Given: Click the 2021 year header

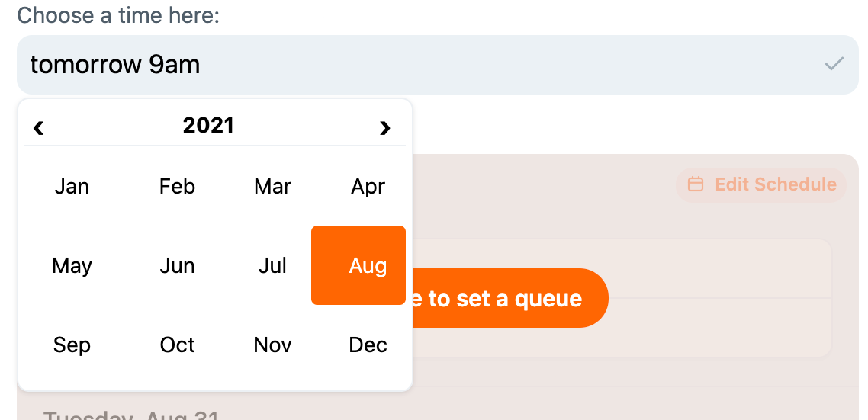Looking at the screenshot, I should (208, 125).
